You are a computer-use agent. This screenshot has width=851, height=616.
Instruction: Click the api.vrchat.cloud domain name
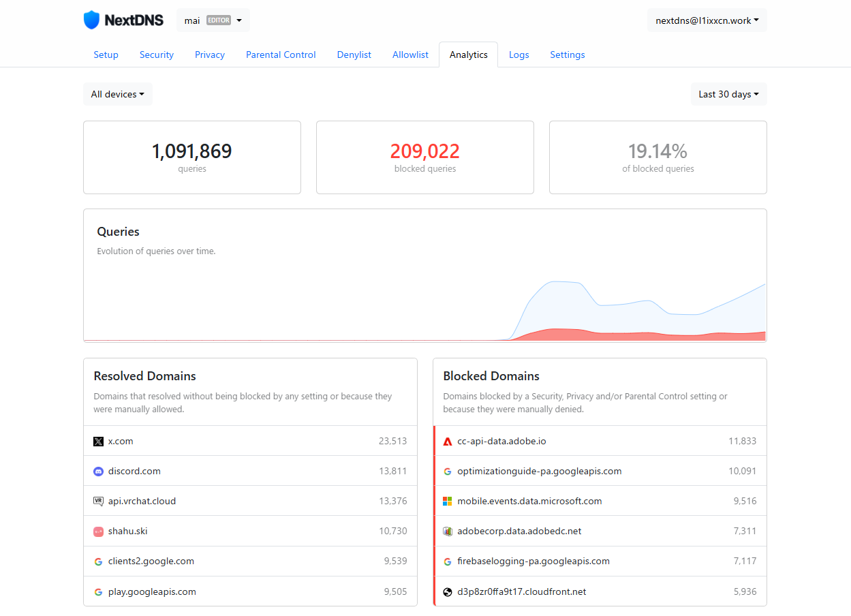(x=142, y=502)
